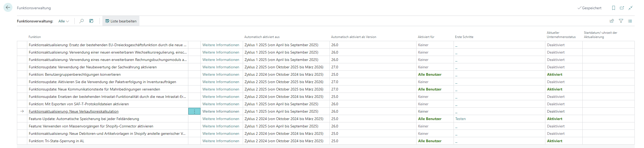The image size is (644, 148).
Task: Open Funktionsaktualisierung: Neue Verkaufspreiskalkulation link
Action: tap(74, 111)
